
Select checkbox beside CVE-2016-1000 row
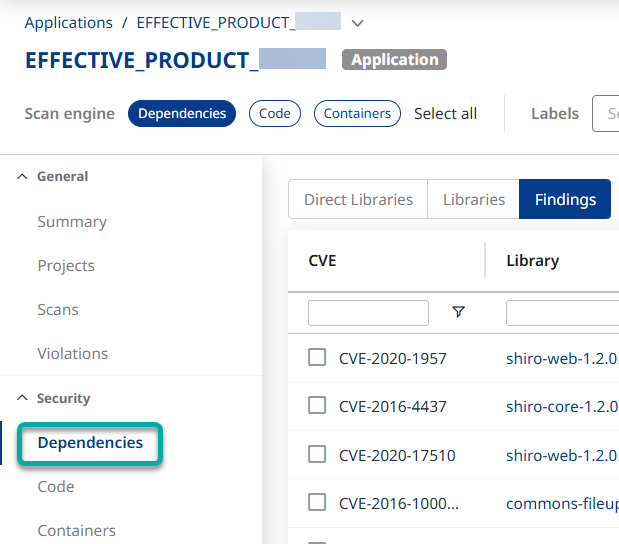coord(317,503)
